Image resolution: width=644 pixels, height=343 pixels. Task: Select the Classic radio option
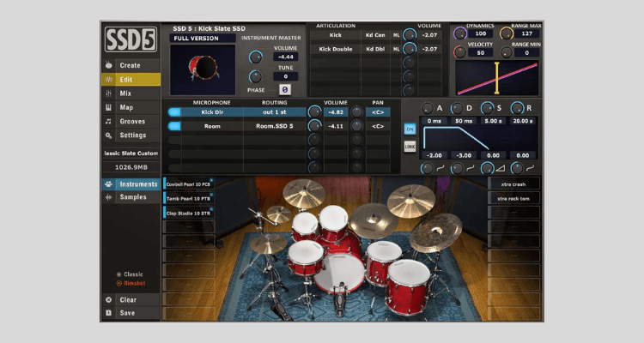pyautogui.click(x=130, y=274)
